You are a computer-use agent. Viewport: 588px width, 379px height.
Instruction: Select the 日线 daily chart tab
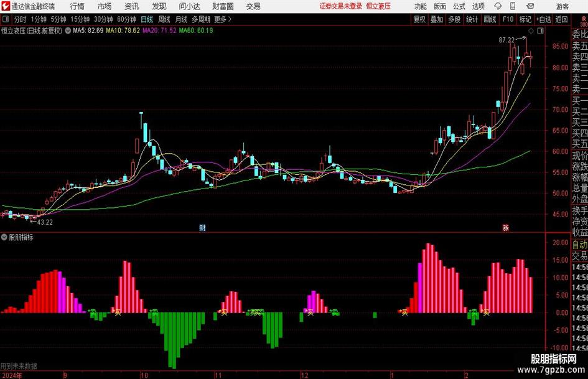click(x=147, y=19)
